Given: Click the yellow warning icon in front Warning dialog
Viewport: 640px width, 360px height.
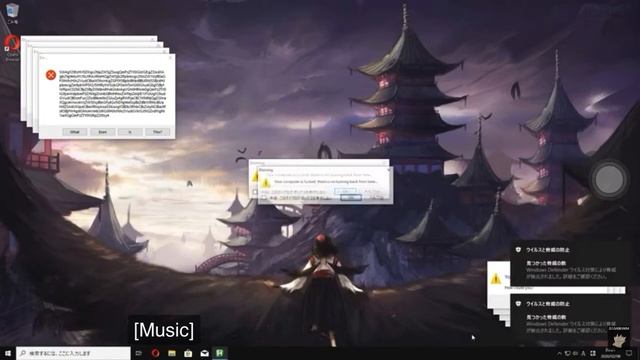Looking at the screenshot, I should coord(265,182).
